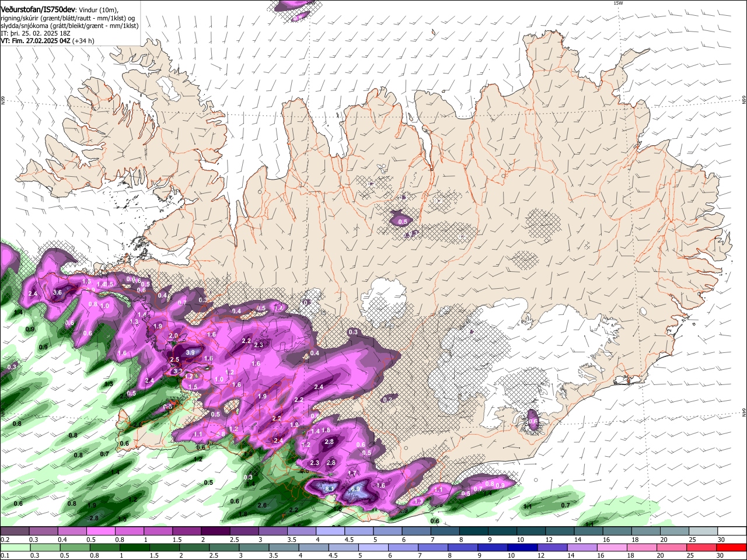This screenshot has height=560, width=747.
Task: Select the upper legend swatch between 10 and 12
Action: pos(531,531)
